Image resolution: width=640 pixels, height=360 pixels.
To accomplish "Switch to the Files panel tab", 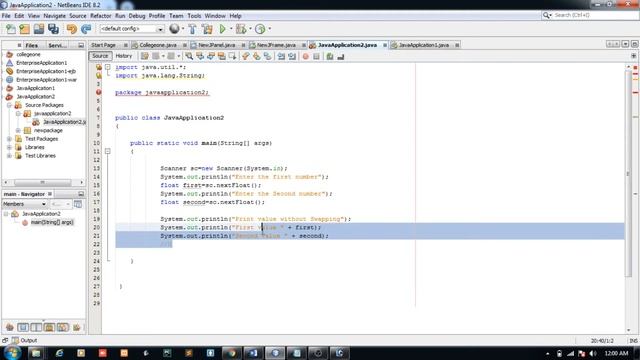I will pyautogui.click(x=31, y=45).
